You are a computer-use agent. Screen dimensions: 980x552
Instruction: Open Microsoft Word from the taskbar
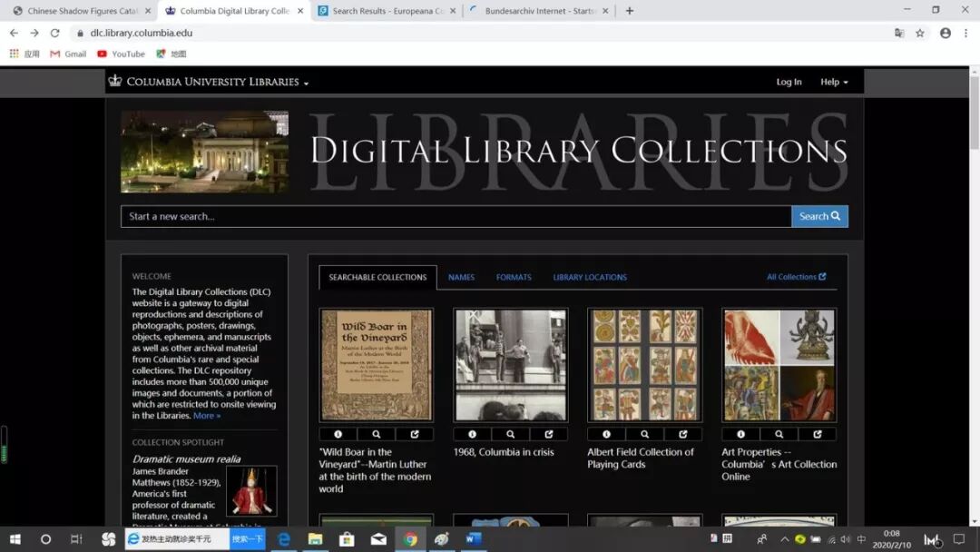coord(473,539)
